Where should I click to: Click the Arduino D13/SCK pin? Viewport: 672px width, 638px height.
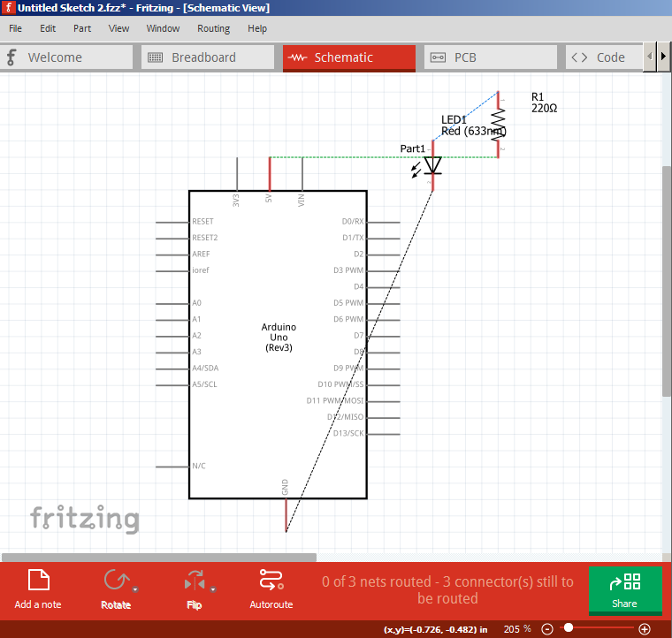coord(383,434)
